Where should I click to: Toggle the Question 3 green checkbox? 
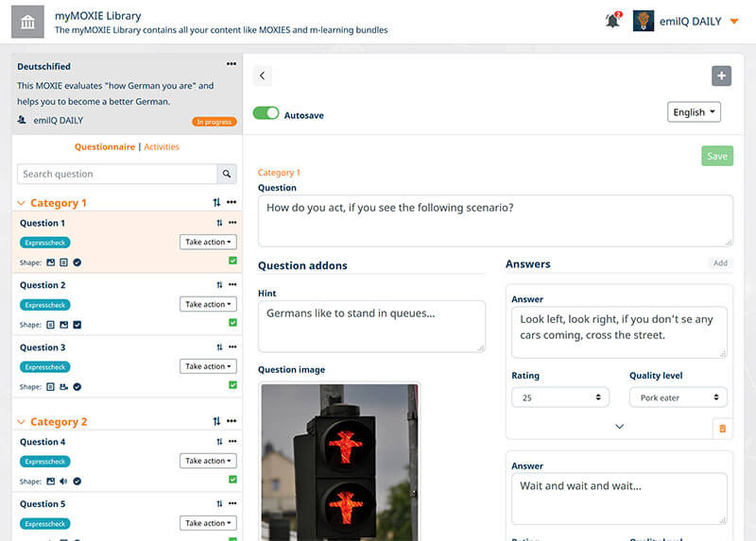232,385
